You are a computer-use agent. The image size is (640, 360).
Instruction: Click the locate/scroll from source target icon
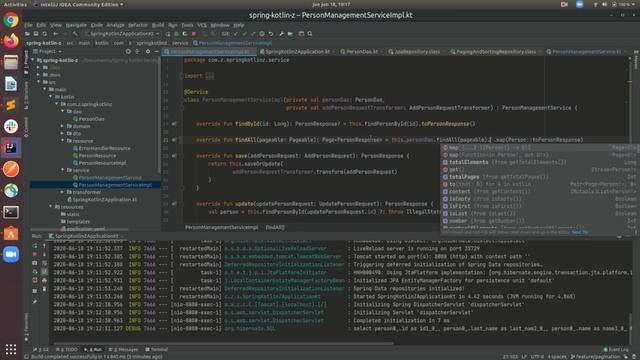tap(128, 52)
